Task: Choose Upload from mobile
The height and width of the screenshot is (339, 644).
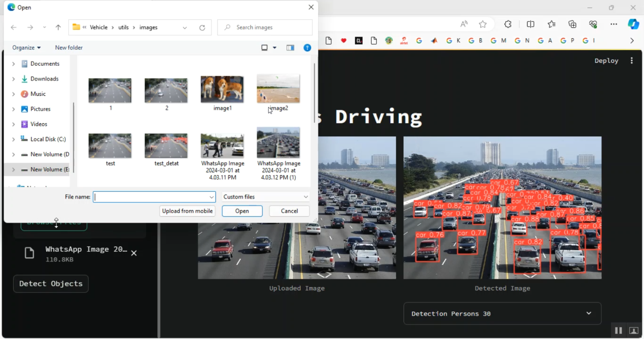Action: 187,211
